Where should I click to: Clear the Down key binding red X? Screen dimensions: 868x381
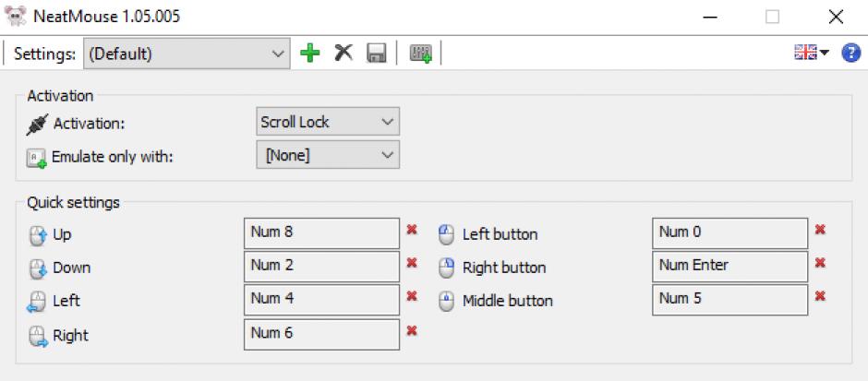click(412, 263)
